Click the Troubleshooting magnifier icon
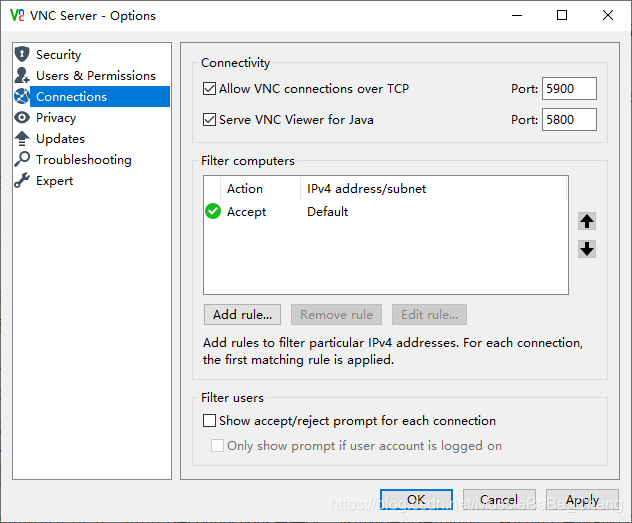This screenshot has height=523, width=632. click(22, 159)
